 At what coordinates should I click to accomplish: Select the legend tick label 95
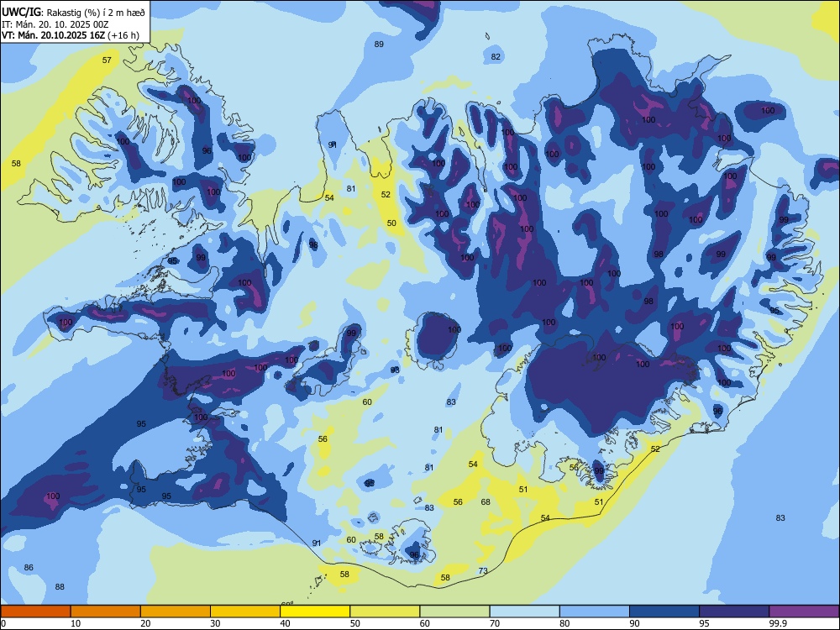704,623
